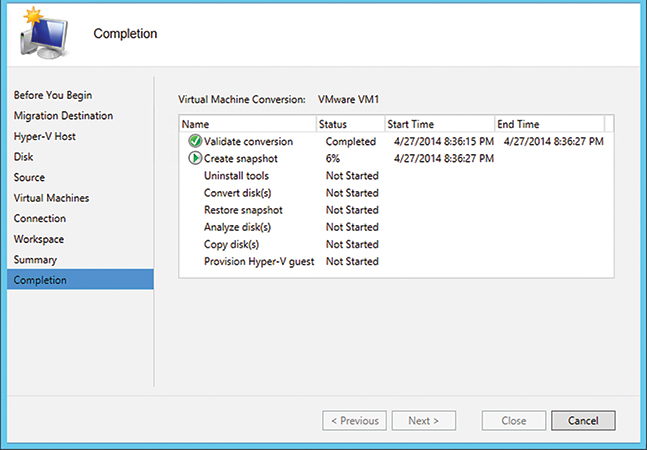Select the Virtual Machines step
Viewport: 647px width, 450px height.
pyautogui.click(x=51, y=198)
